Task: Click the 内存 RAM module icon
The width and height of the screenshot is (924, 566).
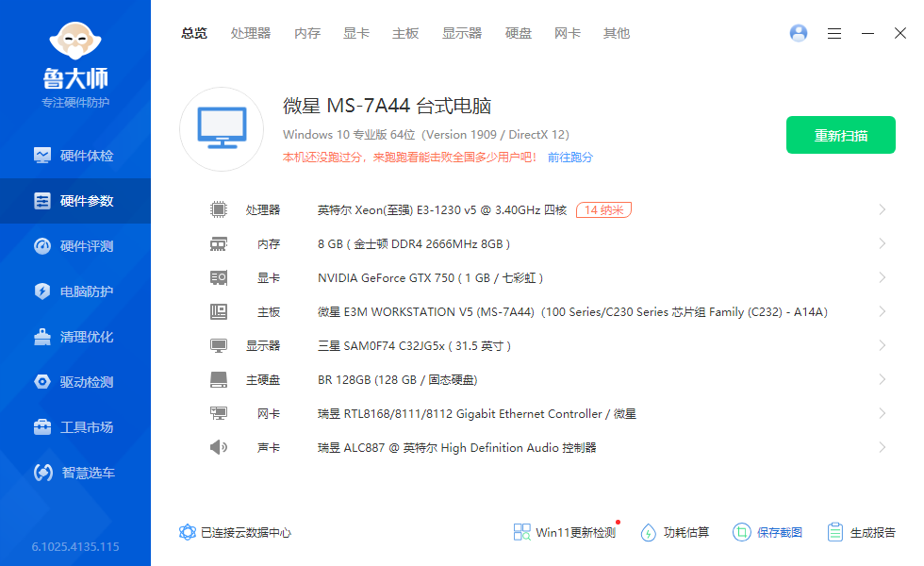Action: pyautogui.click(x=219, y=243)
